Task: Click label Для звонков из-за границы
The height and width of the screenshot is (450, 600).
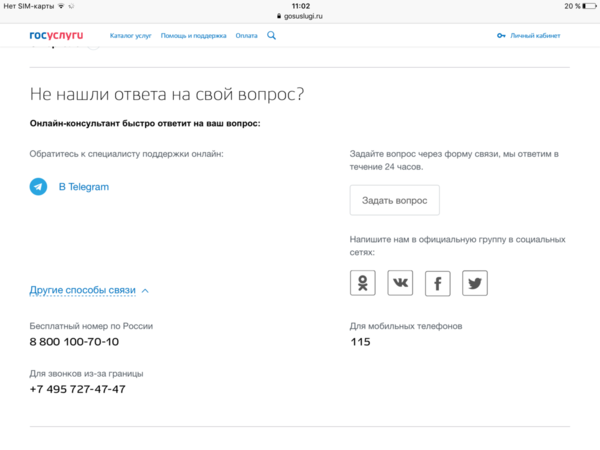Action: click(x=86, y=373)
